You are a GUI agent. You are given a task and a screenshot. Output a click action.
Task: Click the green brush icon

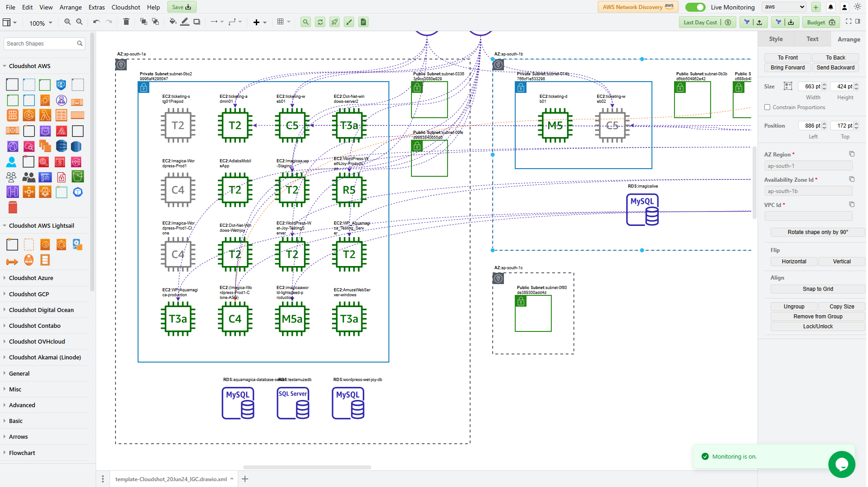tap(350, 22)
